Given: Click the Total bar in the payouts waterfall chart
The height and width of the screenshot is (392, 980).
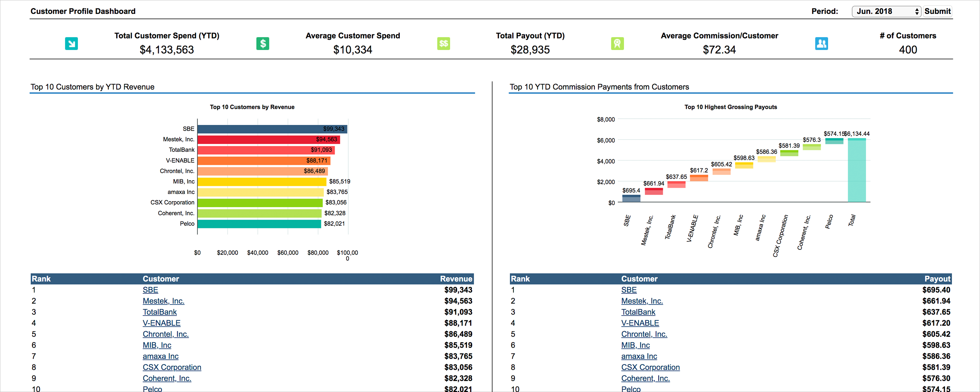Looking at the screenshot, I should (x=857, y=170).
